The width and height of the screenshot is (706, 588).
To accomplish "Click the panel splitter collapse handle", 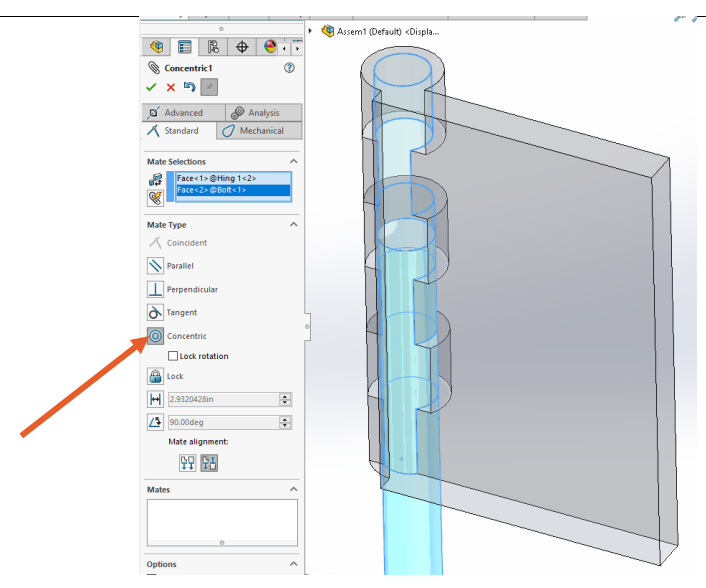I will point(307,326).
